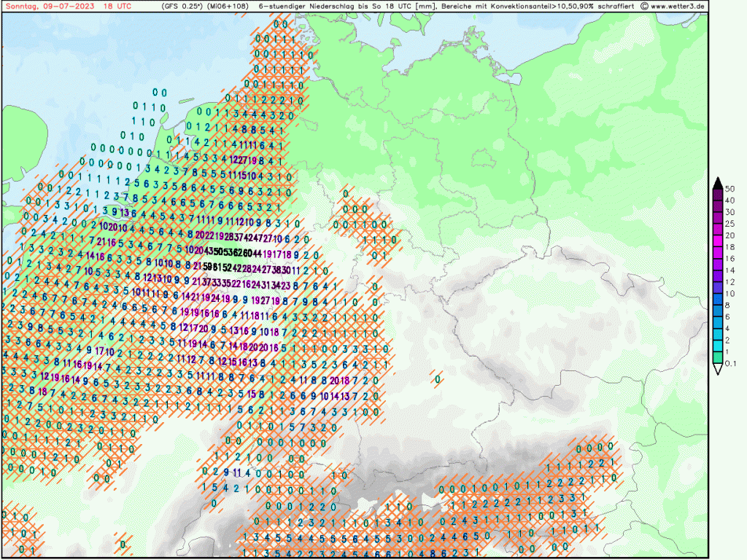Select the cyan swatch labeled 2

click(x=718, y=334)
